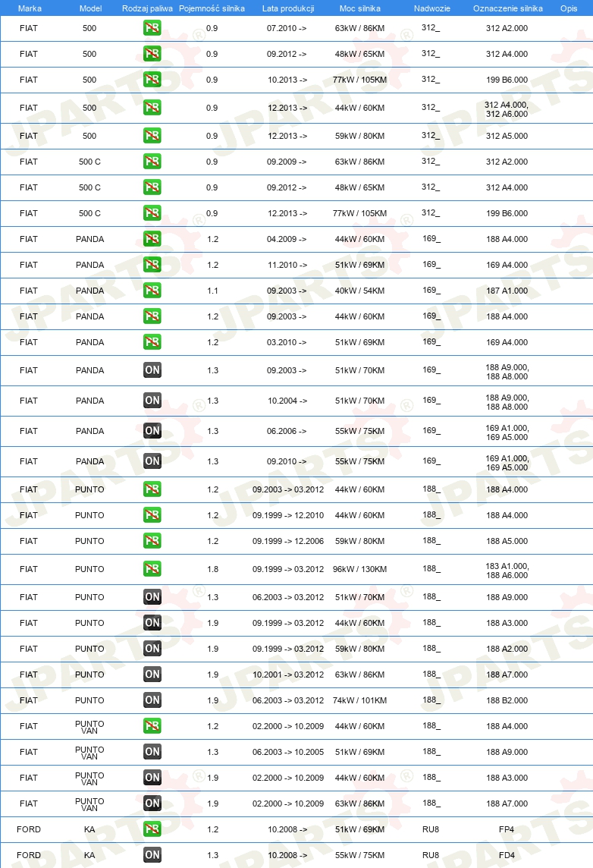The image size is (593, 868).
Task: Select the PB icon for Panda 04.2009
Action: click(x=152, y=238)
